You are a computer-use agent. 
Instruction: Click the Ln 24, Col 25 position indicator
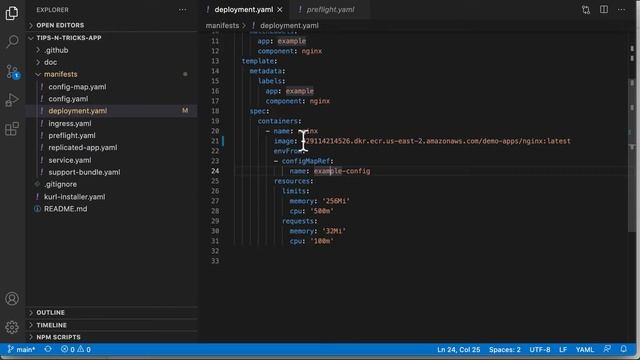click(x=458, y=350)
